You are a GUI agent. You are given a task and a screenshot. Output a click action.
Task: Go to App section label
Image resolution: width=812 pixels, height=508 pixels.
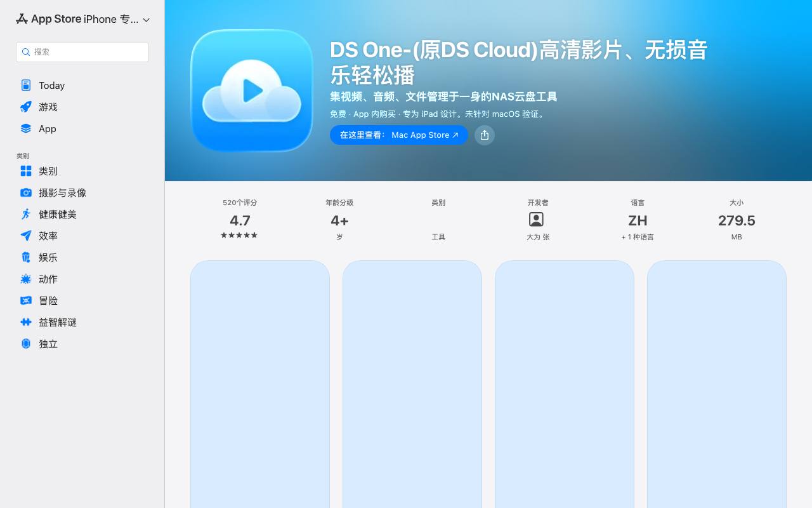pos(48,129)
